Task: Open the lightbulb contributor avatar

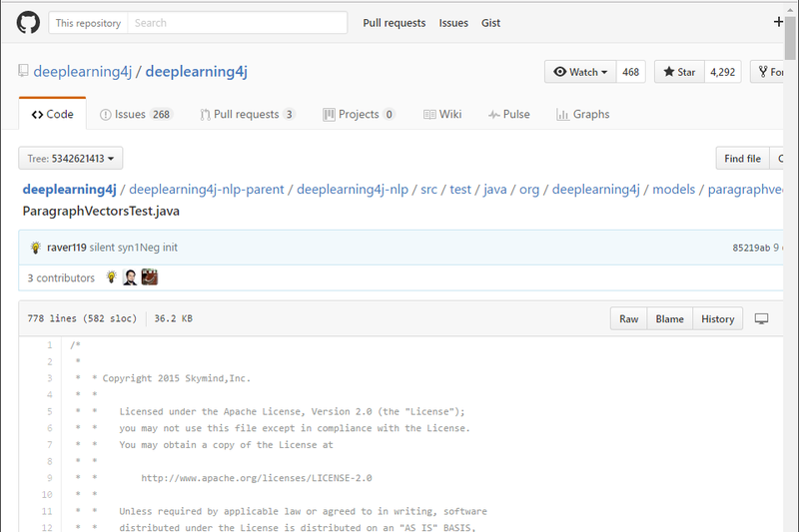Action: point(111,276)
